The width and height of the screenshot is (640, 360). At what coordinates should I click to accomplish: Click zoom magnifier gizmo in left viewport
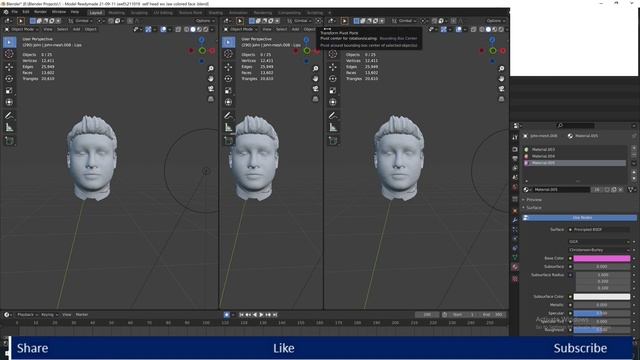point(211,69)
